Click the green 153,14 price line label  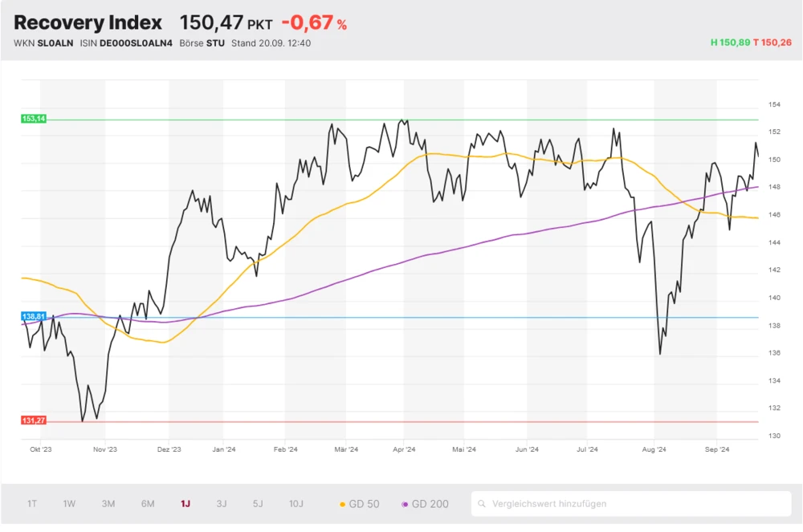[x=35, y=118]
